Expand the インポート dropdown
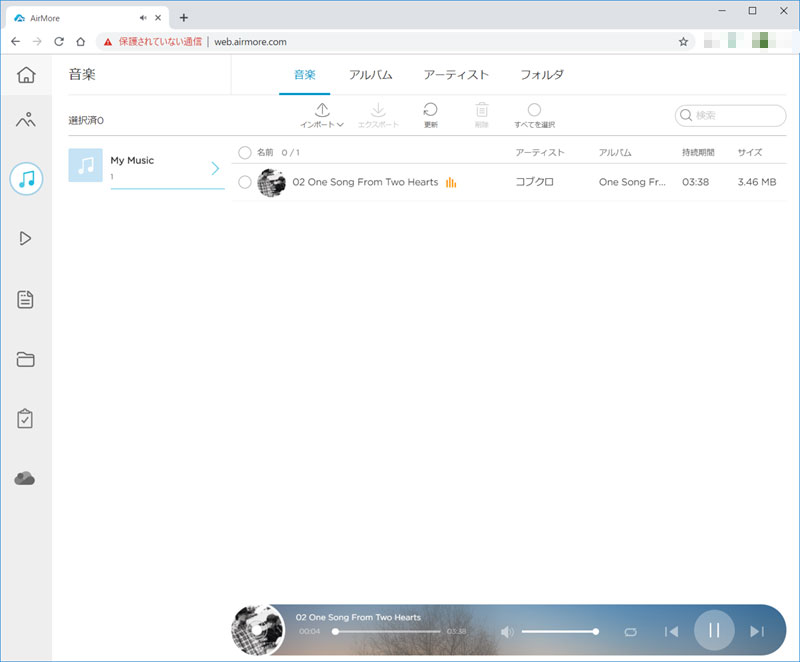This screenshot has width=800, height=662. tap(322, 116)
